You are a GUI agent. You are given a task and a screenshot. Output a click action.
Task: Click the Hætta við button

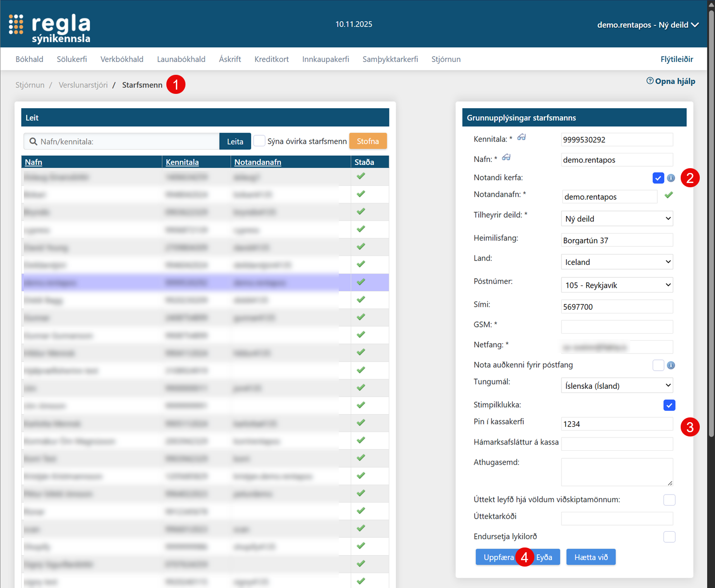tap(591, 557)
